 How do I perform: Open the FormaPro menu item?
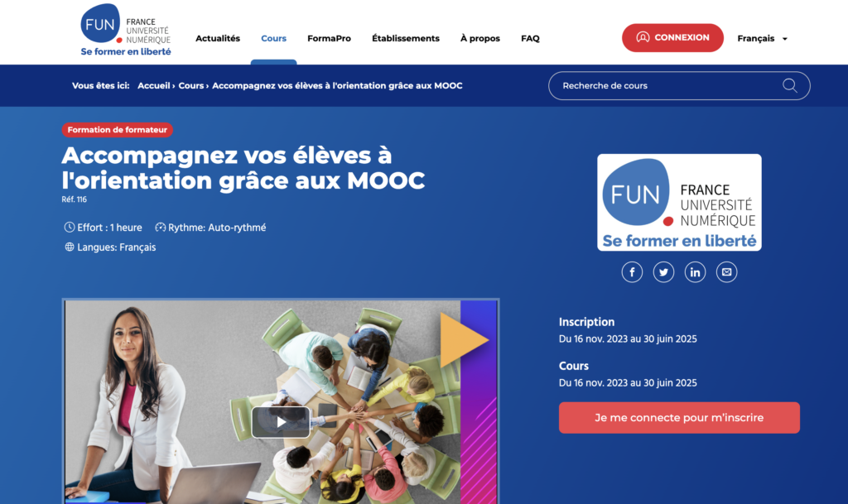tap(329, 38)
